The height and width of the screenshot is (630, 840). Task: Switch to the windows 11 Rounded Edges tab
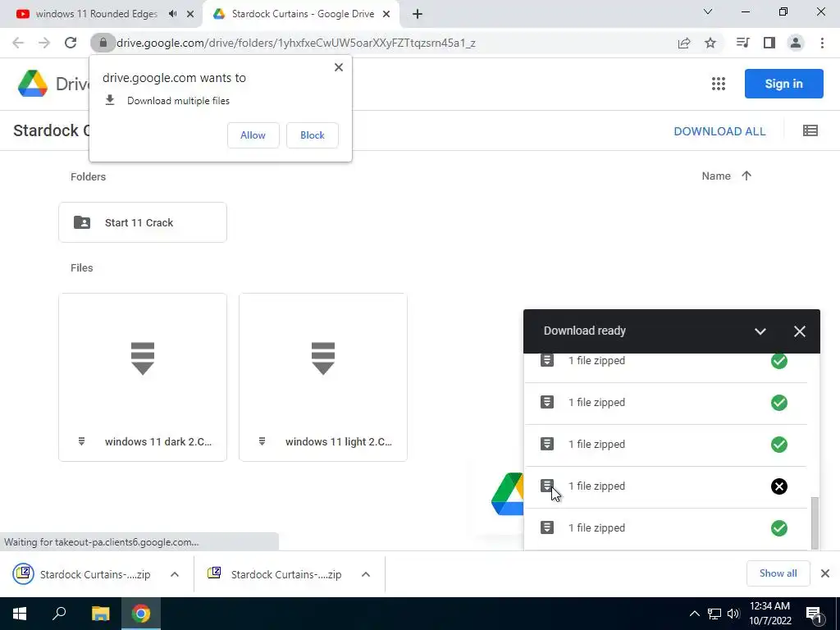click(x=97, y=14)
